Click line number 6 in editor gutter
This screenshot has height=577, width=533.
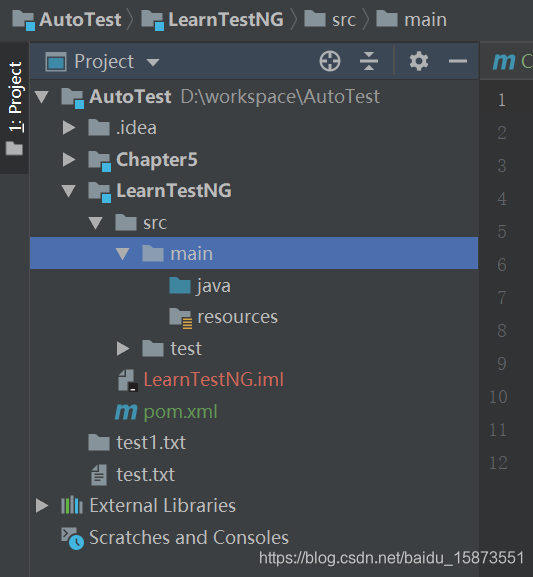501,265
